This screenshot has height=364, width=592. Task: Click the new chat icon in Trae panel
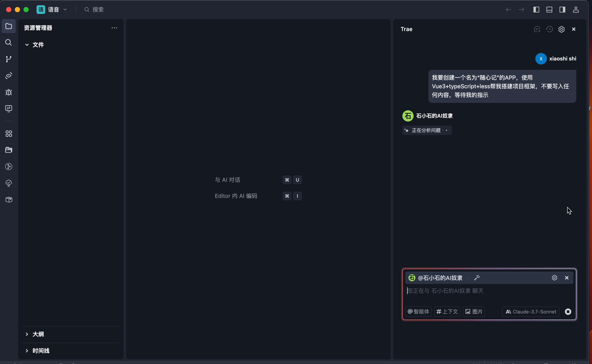(x=537, y=29)
